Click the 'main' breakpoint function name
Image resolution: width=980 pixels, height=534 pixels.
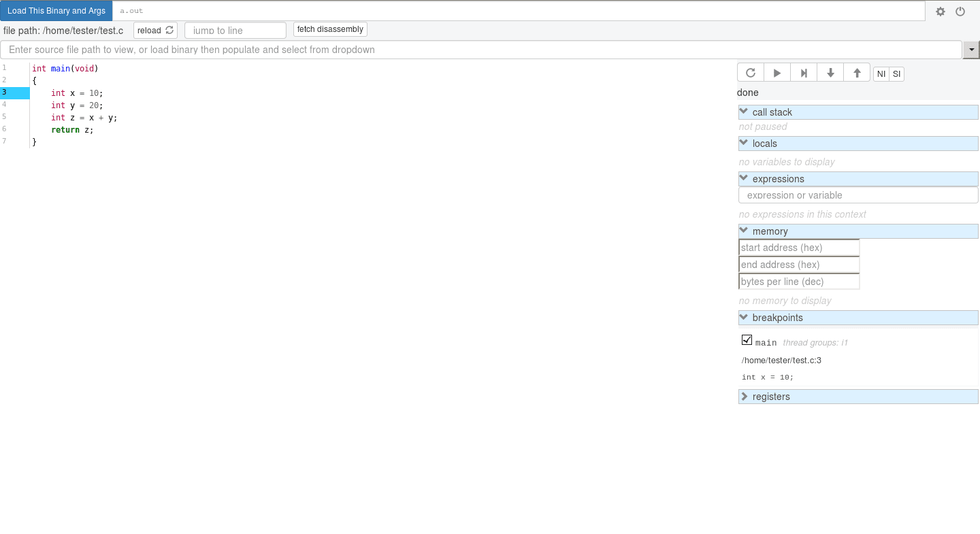[766, 343]
